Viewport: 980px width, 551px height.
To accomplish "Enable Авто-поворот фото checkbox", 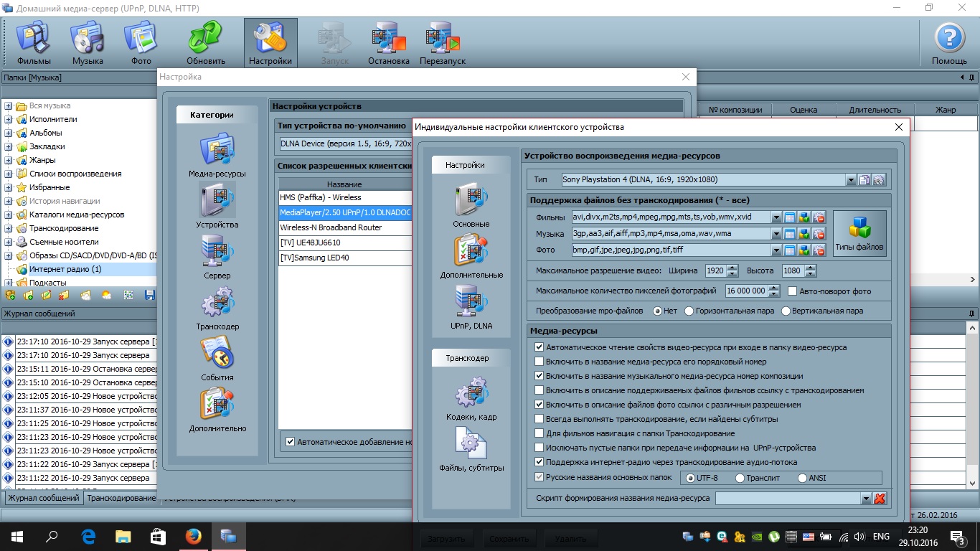I will (793, 291).
